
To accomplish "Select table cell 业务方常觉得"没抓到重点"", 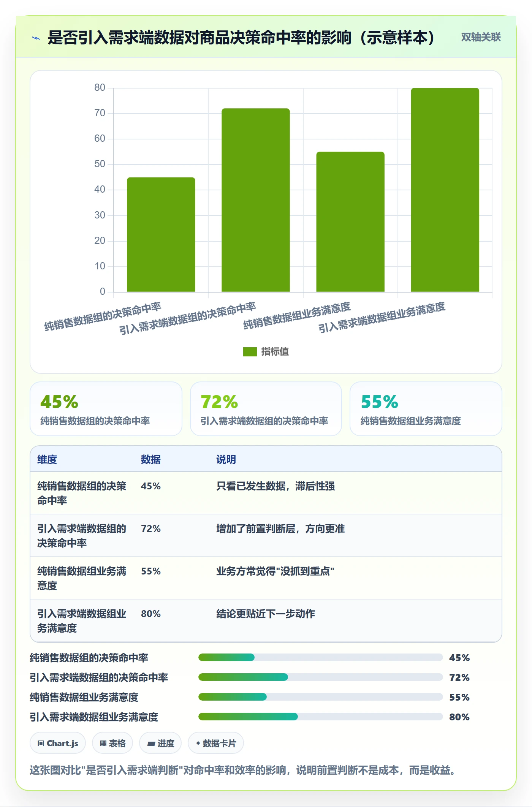I will [275, 571].
